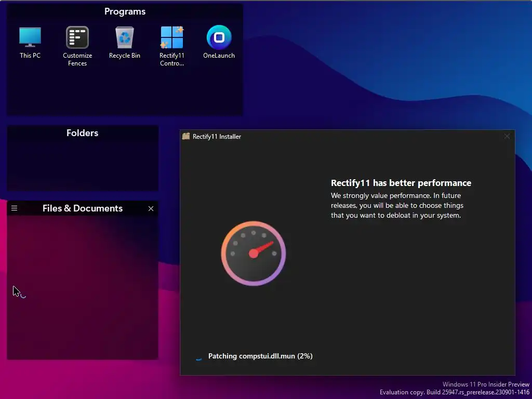Viewport: 532px width, 399px height.
Task: Click the Rectify11 Installer window title
Action: click(217, 137)
